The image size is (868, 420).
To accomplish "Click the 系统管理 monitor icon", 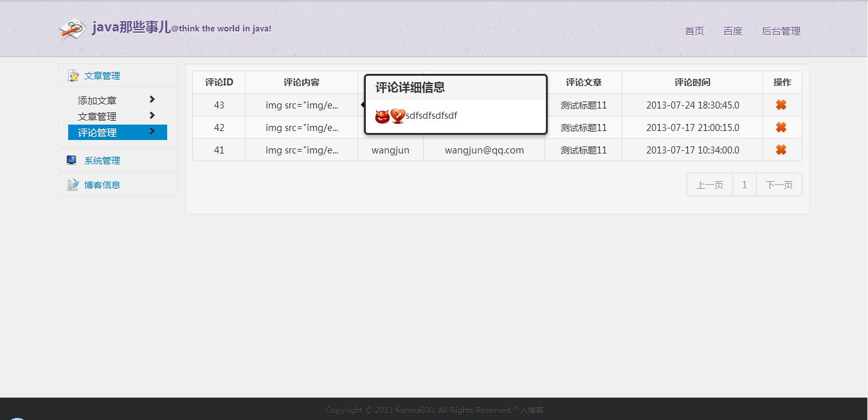I will (72, 160).
